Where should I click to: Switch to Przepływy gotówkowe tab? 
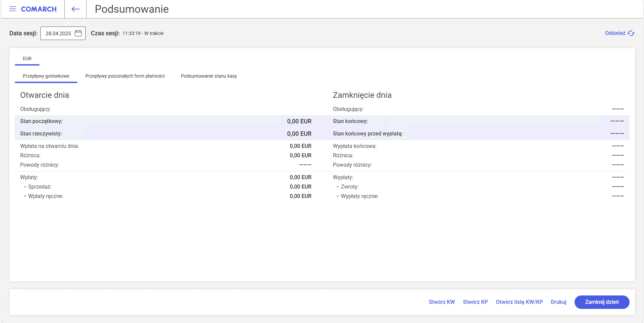tap(46, 76)
